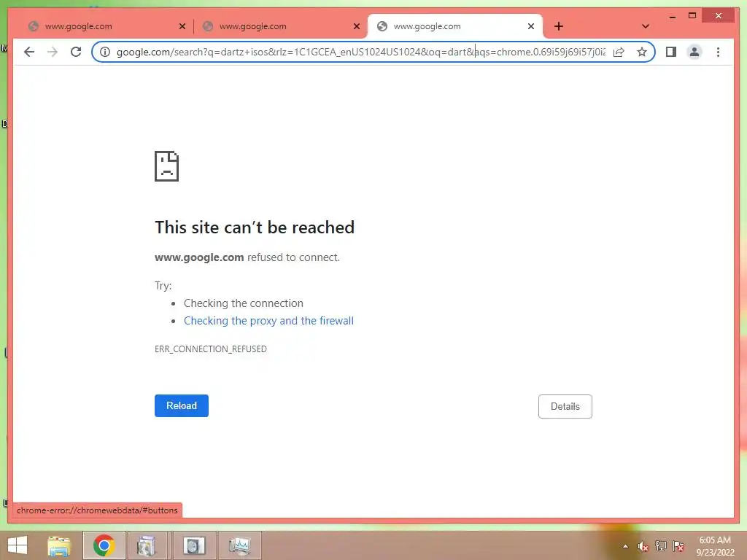The height and width of the screenshot is (560, 747).
Task: Select ERR_CONNECTION_REFUSED error code text
Action: pyautogui.click(x=211, y=349)
